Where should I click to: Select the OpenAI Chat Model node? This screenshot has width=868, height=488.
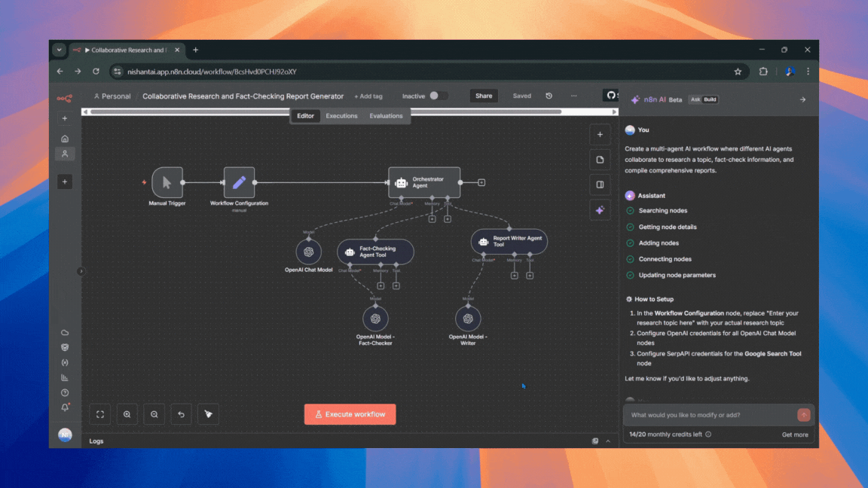pos(308,252)
